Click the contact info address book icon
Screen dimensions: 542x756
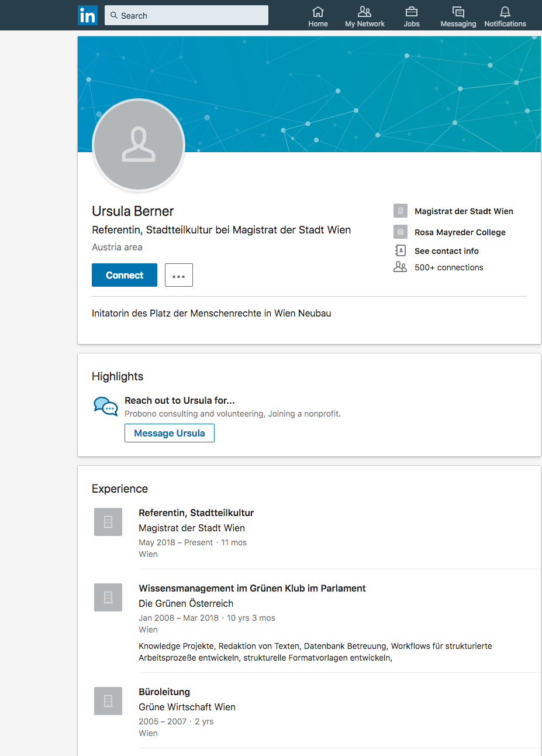[401, 250]
